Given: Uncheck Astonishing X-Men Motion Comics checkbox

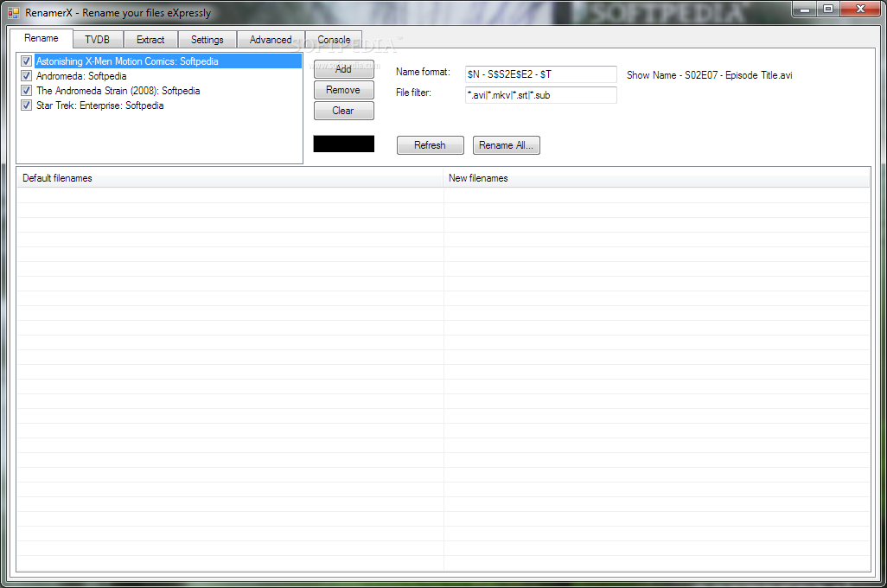Looking at the screenshot, I should tap(26, 61).
